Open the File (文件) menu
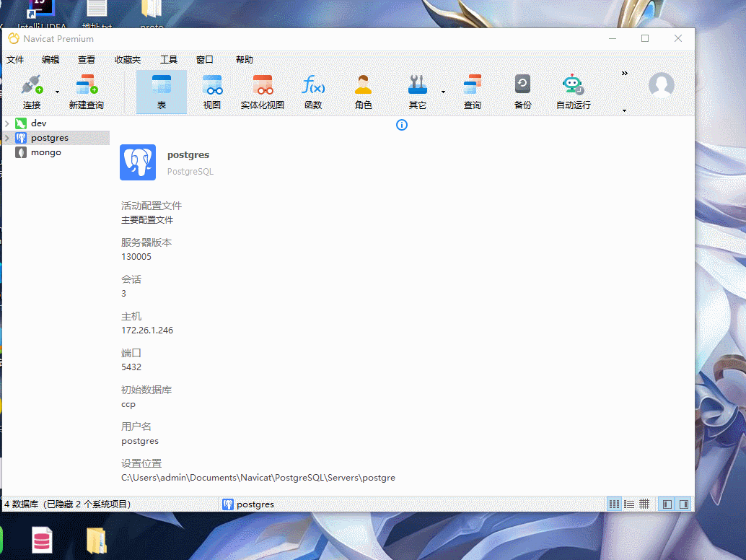This screenshot has width=746, height=560. 14,59
